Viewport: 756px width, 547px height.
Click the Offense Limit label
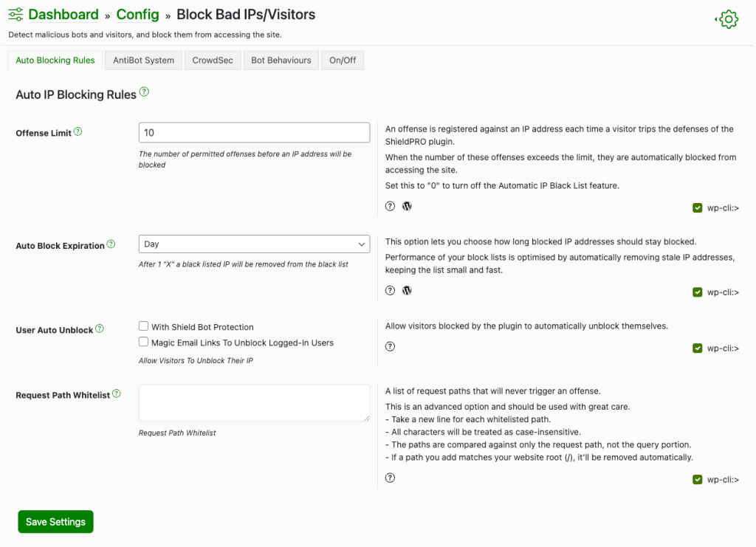[x=44, y=133]
